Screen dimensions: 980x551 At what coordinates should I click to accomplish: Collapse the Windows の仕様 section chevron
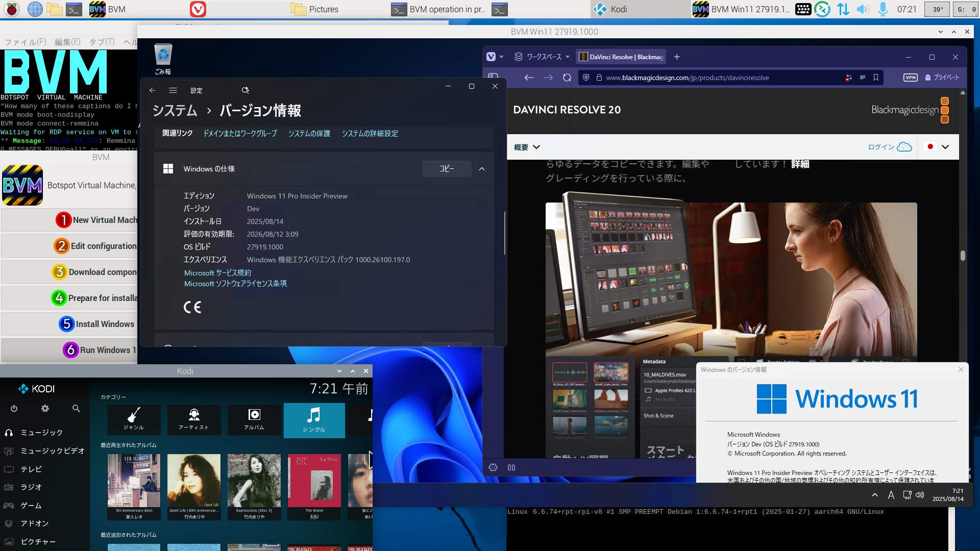click(482, 169)
